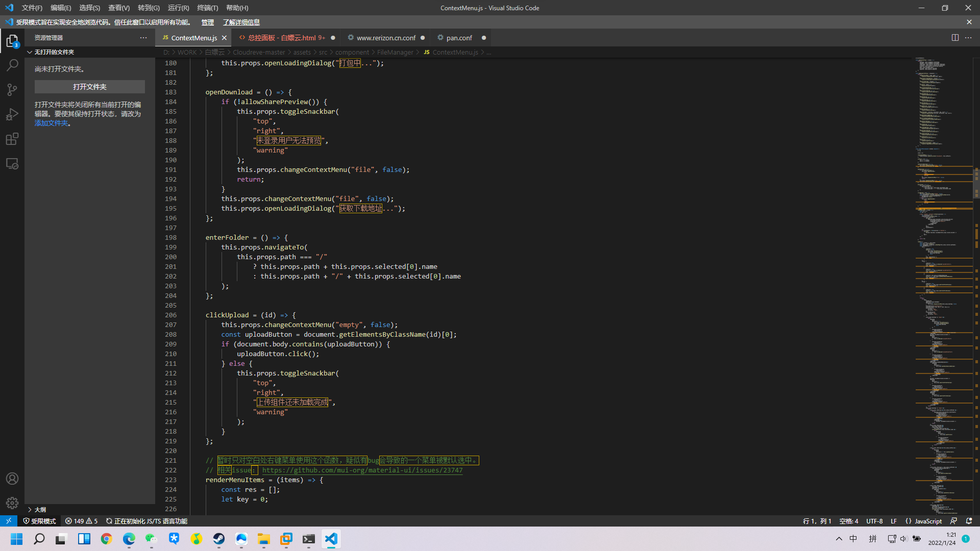
Task: Collapse the no-folder-opened section header
Action: (x=54, y=52)
